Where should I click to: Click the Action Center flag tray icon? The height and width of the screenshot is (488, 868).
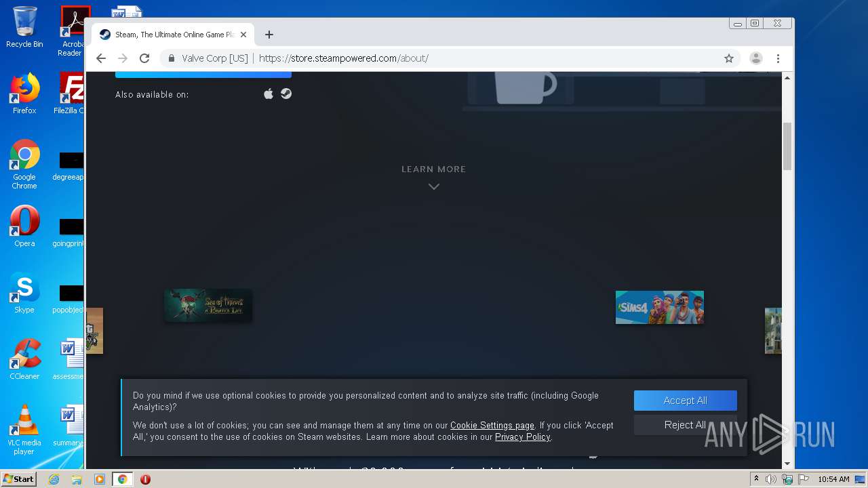click(804, 479)
